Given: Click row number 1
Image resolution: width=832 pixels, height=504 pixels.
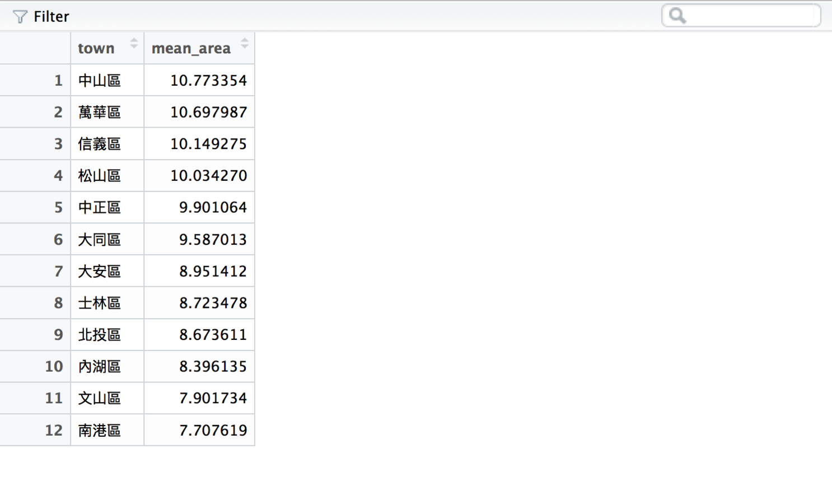Looking at the screenshot, I should click(58, 81).
